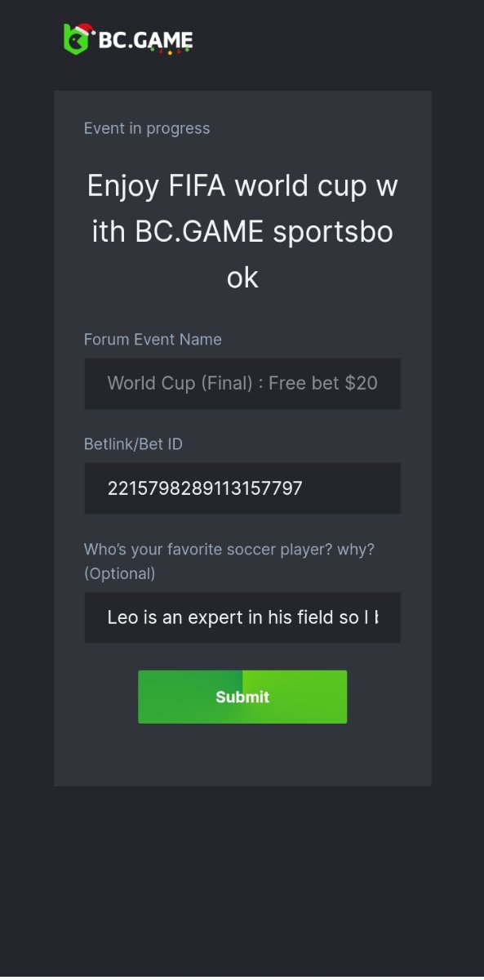Click the trailing "ok" heading line
484x980 pixels.
[x=242, y=278]
